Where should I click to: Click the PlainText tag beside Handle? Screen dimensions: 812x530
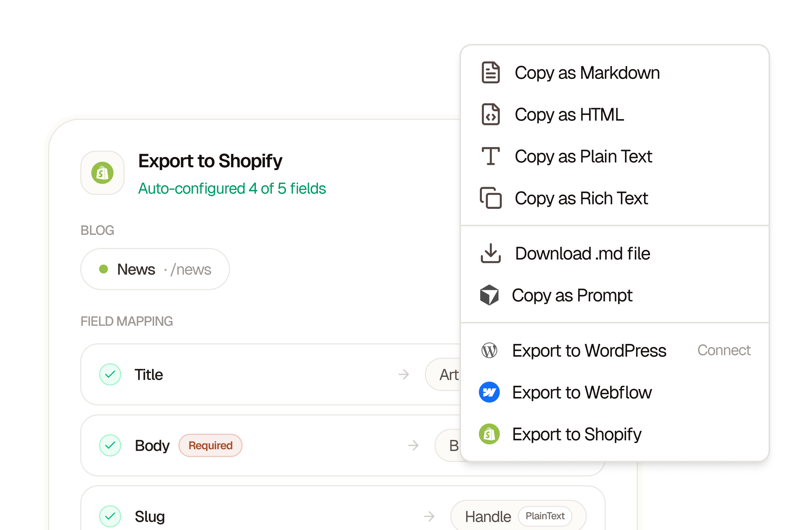click(545, 516)
